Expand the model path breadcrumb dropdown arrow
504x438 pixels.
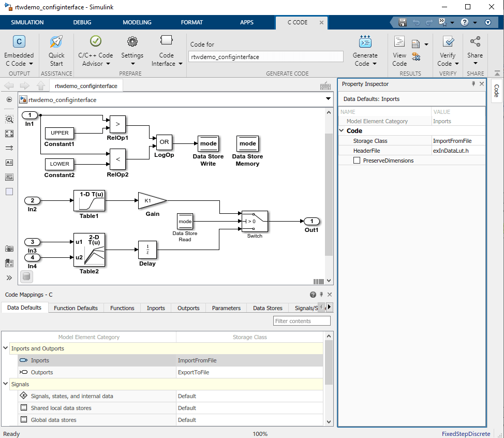point(328,99)
